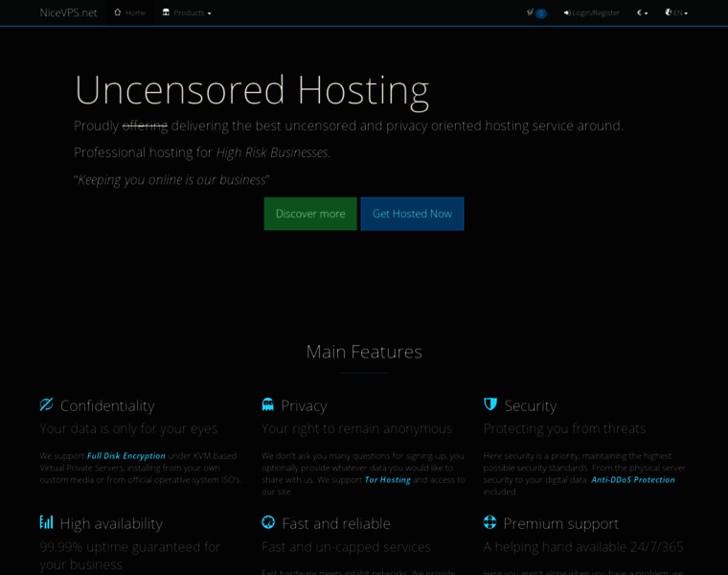The width and height of the screenshot is (728, 575).
Task: Open the shopping cart icon
Action: coord(532,12)
